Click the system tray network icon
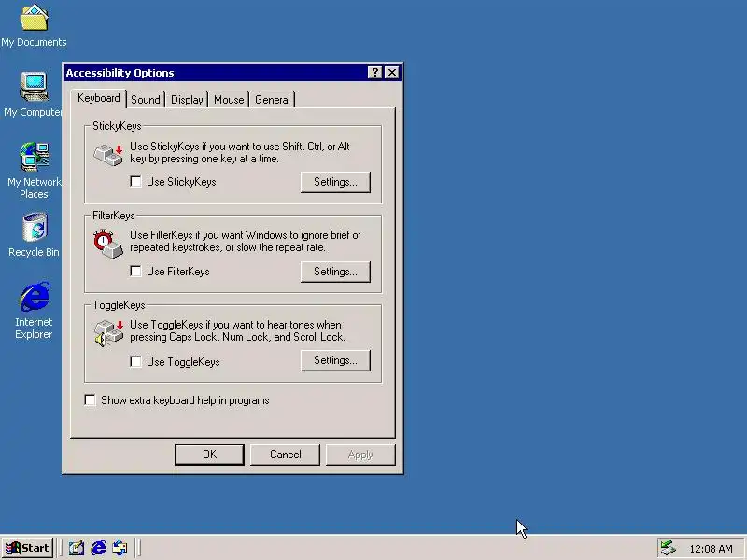The width and height of the screenshot is (747, 560). click(x=669, y=548)
